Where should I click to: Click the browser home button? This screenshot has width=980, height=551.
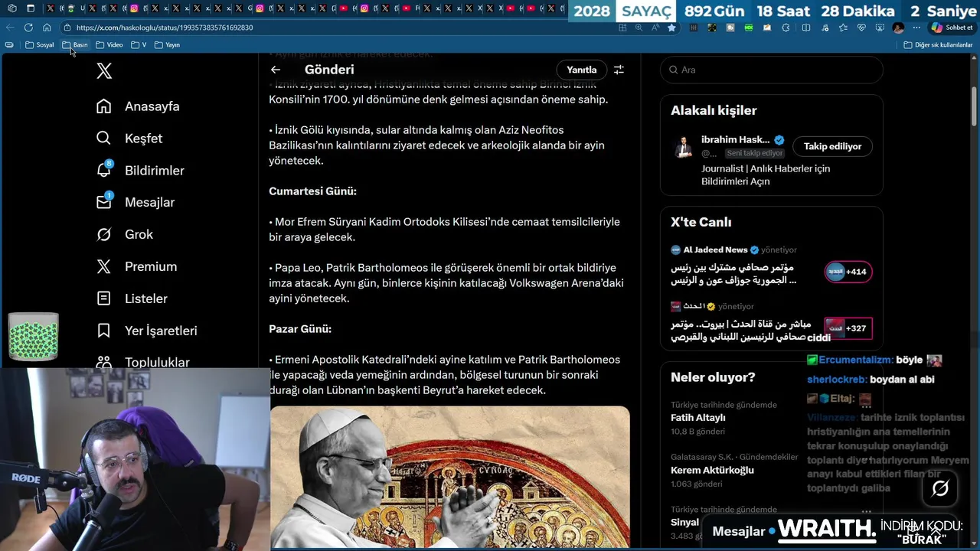[47, 28]
